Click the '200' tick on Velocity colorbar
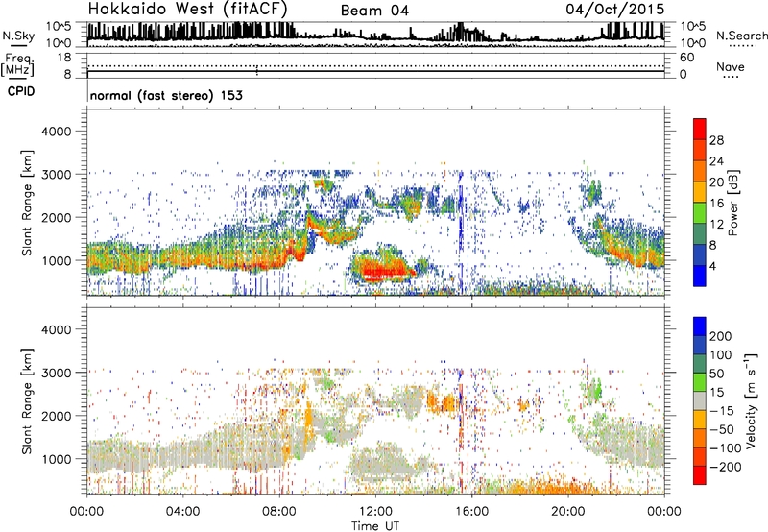 pyautogui.click(x=721, y=336)
